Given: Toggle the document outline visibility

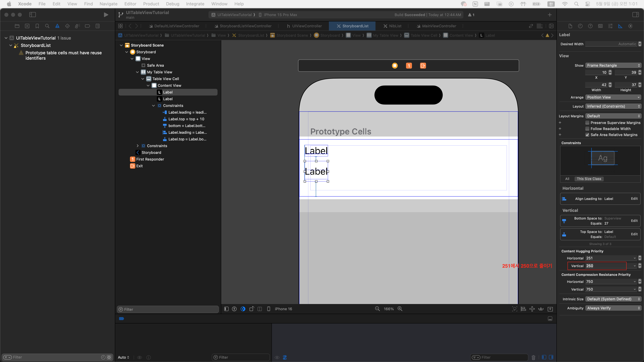Looking at the screenshot, I should (226, 309).
